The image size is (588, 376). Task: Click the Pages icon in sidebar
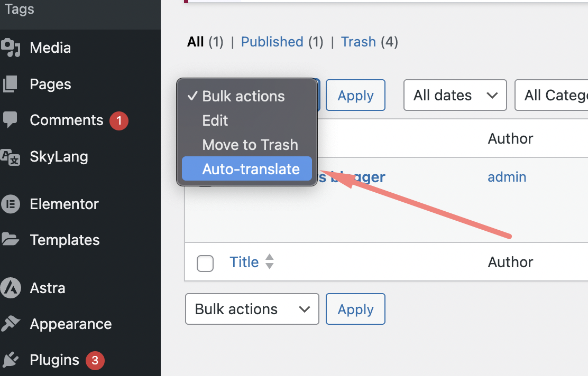11,84
